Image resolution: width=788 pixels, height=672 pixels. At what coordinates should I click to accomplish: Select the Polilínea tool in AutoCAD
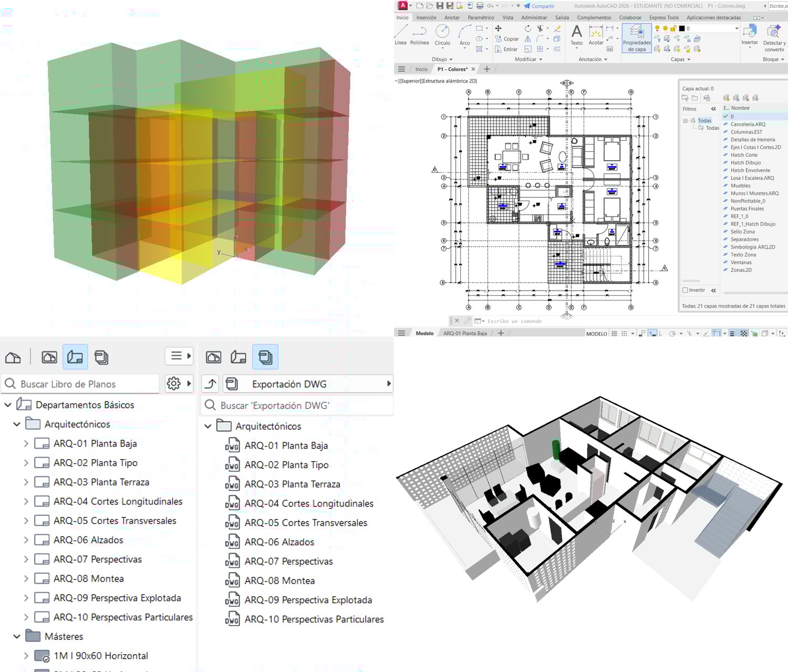click(419, 35)
